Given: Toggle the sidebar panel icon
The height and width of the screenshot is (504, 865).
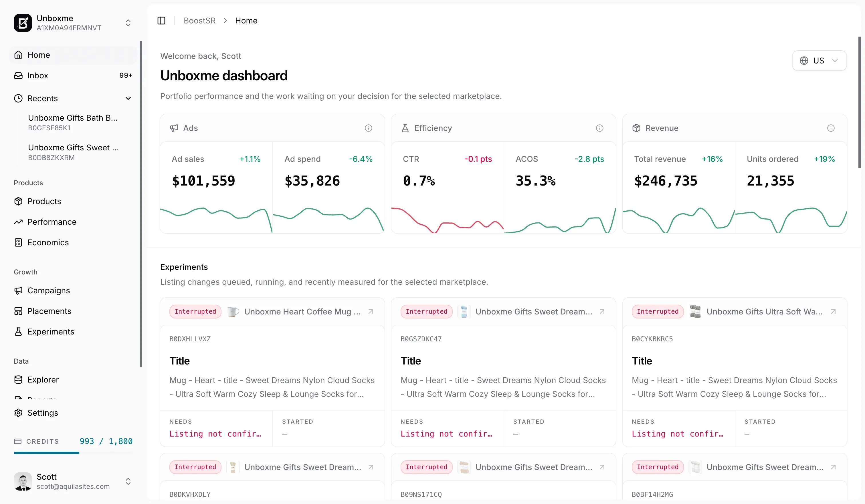Looking at the screenshot, I should (161, 21).
